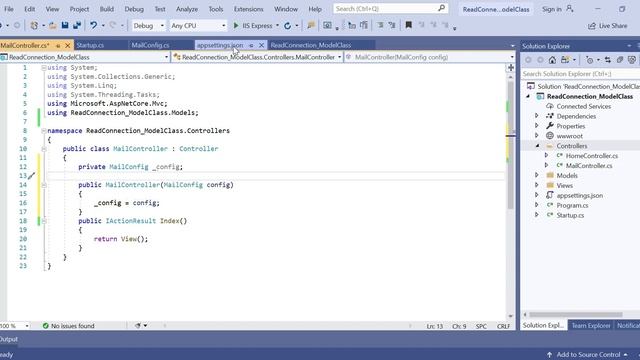
Task: Click the Save All toolbar icon
Action: (x=77, y=25)
